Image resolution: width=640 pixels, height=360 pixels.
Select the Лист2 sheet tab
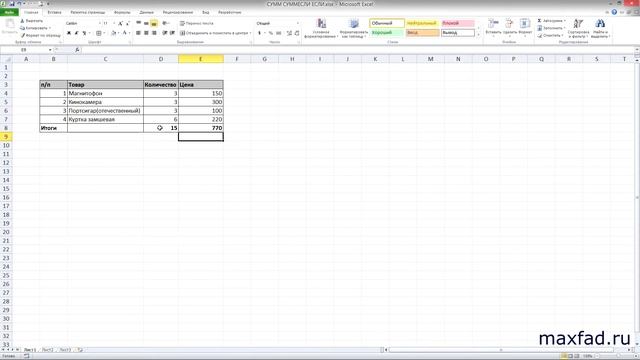pos(47,350)
